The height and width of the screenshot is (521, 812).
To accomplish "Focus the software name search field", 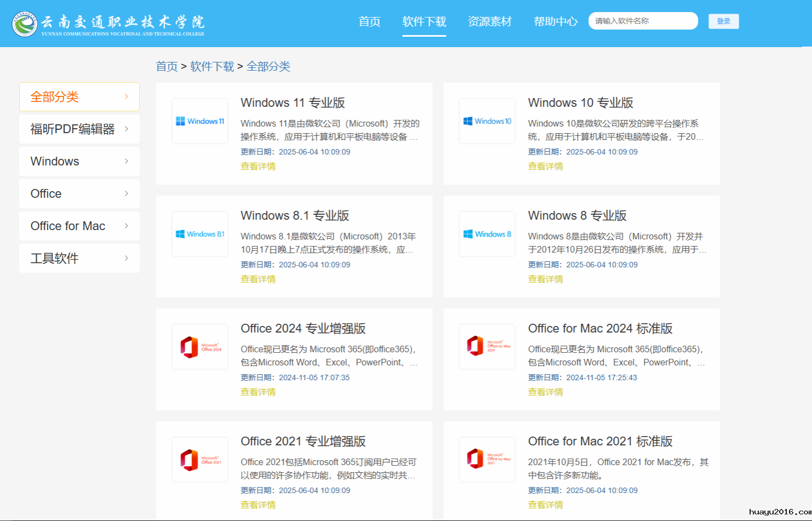I will pyautogui.click(x=643, y=21).
